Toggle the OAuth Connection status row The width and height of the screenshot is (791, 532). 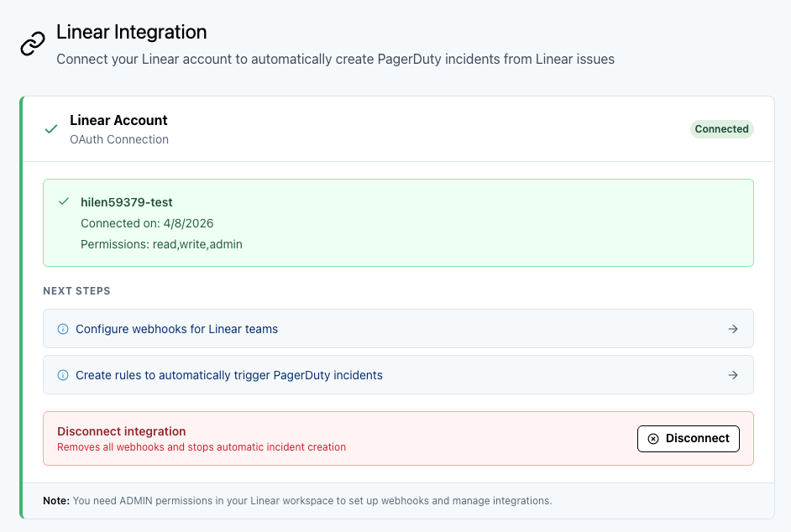pos(119,139)
